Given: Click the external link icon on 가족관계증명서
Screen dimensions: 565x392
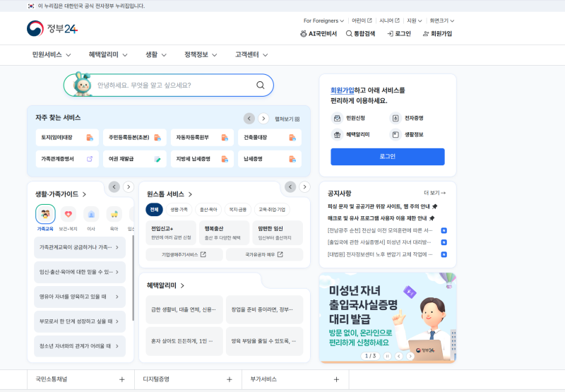Looking at the screenshot, I should [x=90, y=158].
